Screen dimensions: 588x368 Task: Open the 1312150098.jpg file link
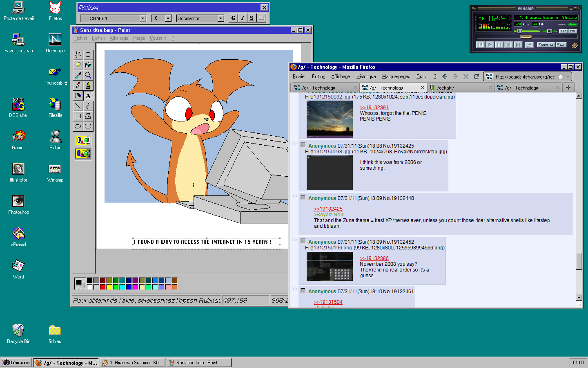tap(332, 152)
